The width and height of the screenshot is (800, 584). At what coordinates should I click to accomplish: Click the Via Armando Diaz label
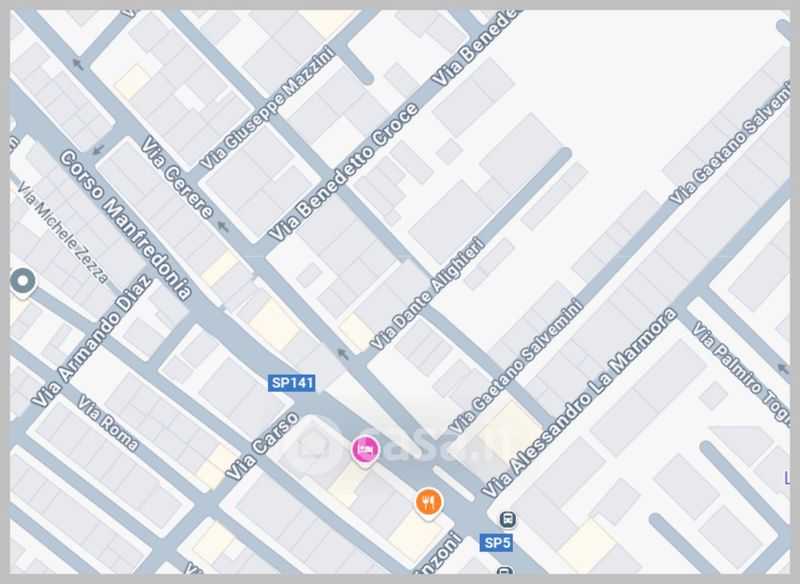91,341
